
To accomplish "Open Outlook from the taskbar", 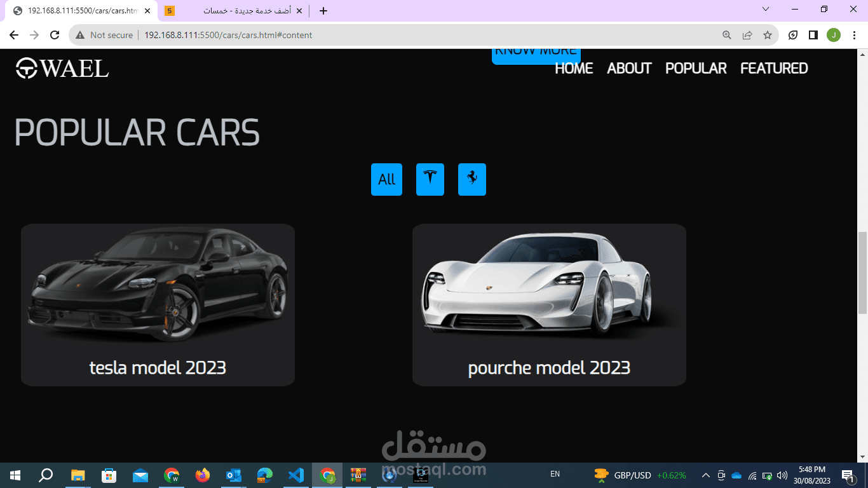I will click(x=234, y=475).
